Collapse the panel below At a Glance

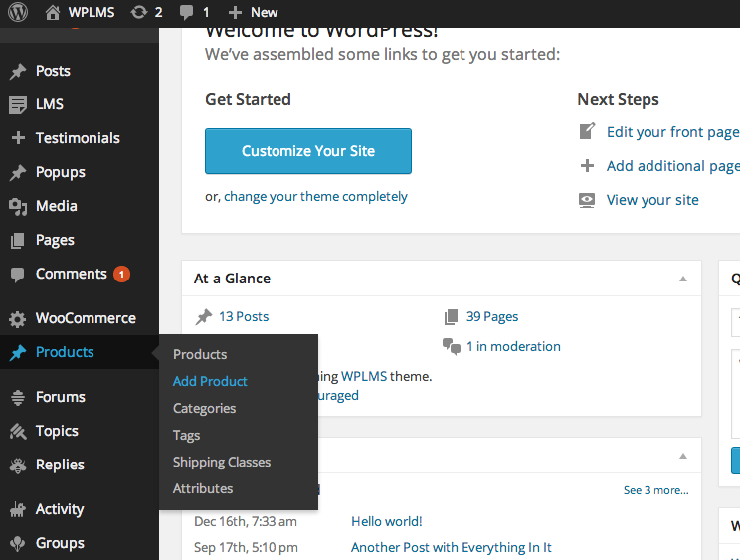tap(683, 456)
